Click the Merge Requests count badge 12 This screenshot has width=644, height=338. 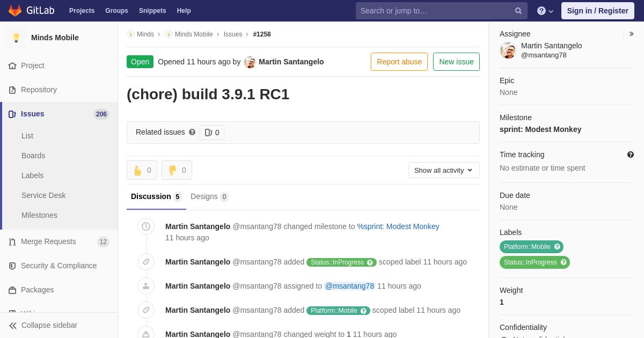103,242
